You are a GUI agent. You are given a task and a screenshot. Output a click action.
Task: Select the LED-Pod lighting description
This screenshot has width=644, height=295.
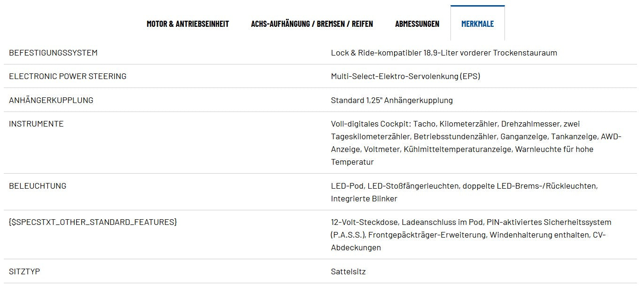464,192
